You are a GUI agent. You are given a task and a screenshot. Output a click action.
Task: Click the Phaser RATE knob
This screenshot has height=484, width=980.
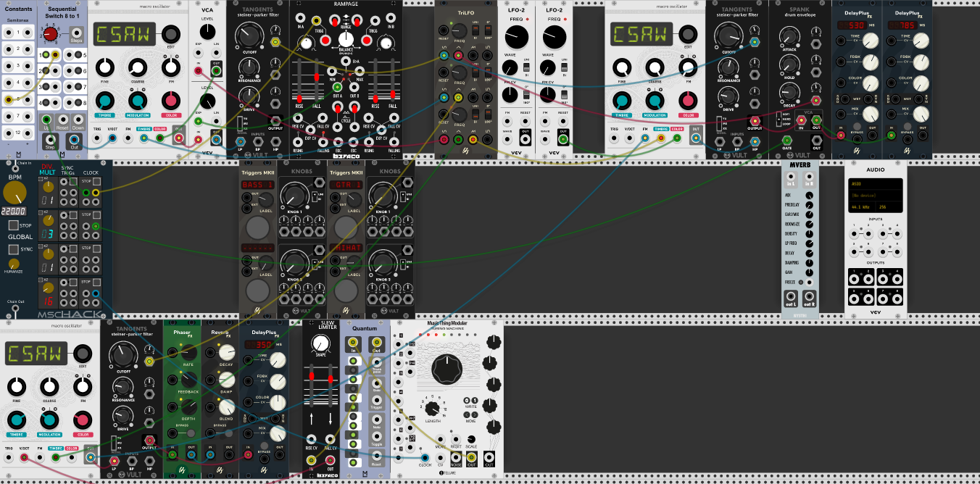189,352
